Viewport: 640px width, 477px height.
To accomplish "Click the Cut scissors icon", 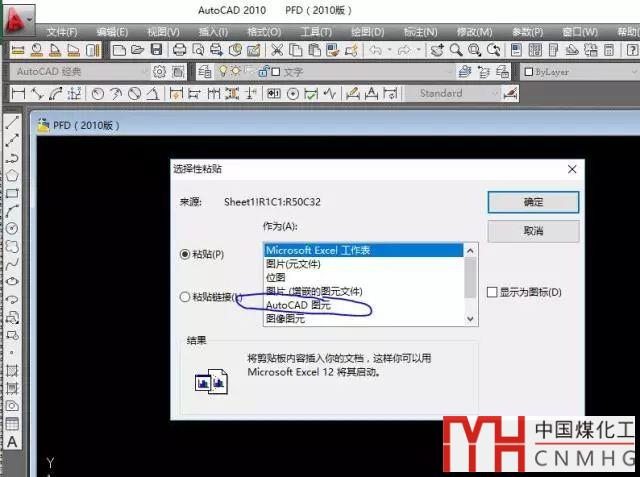I will 277,50.
